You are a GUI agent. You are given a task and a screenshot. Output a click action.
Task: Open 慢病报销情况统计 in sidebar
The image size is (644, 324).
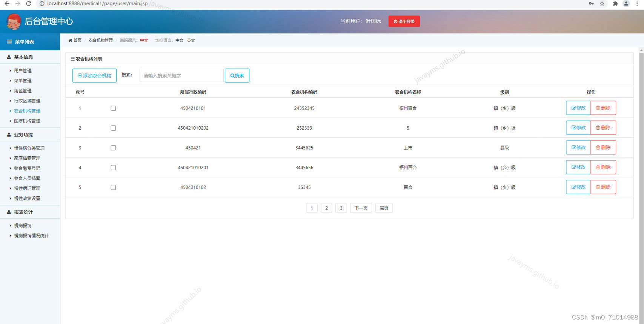31,235
